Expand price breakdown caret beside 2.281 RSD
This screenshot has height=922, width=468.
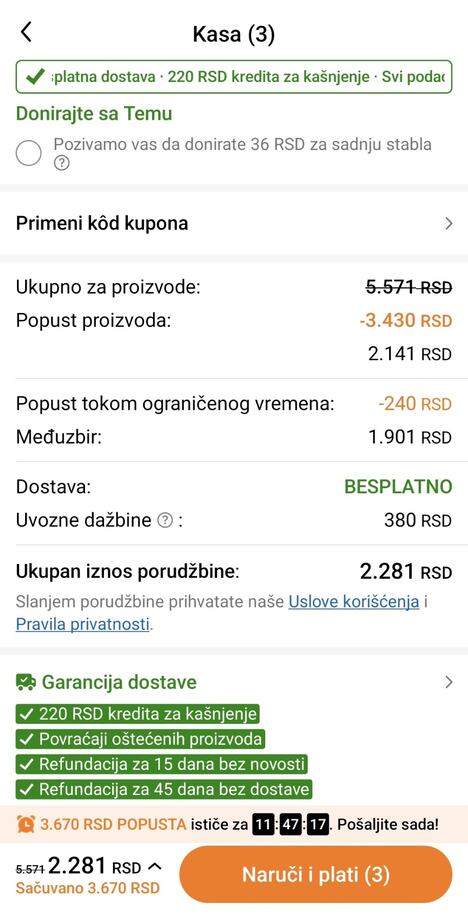pos(154,866)
